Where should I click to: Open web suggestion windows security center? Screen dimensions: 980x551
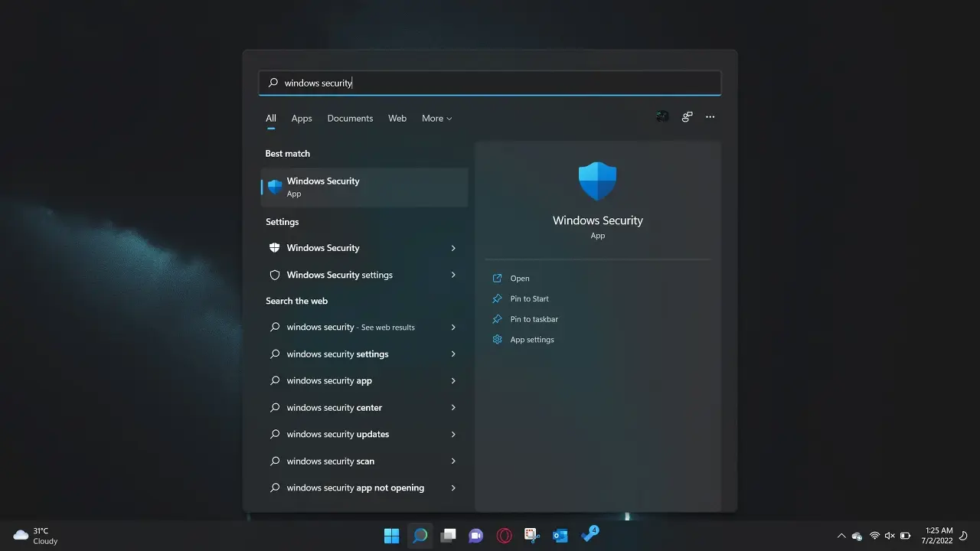pyautogui.click(x=364, y=408)
